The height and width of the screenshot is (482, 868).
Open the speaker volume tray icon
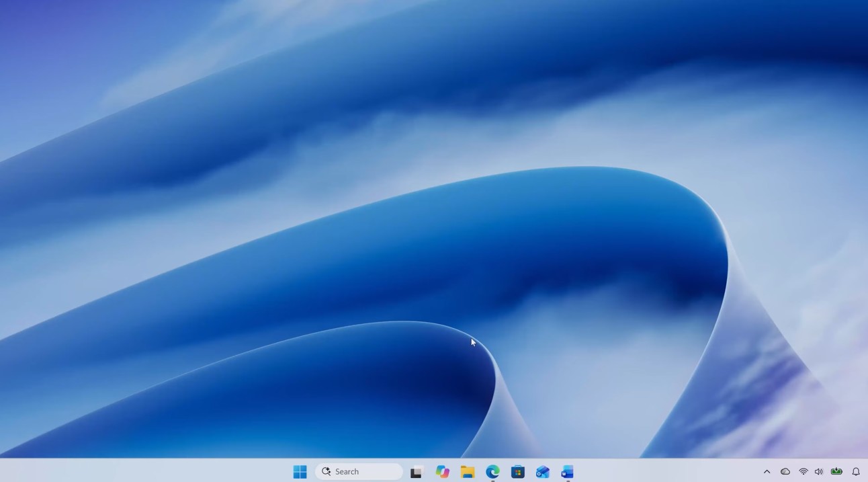[818, 472]
